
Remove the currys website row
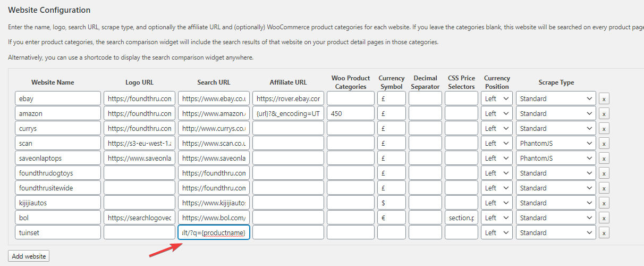coord(604,128)
